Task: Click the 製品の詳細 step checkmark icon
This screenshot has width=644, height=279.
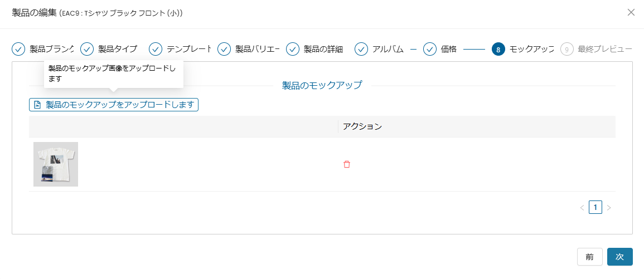Action: click(x=293, y=49)
